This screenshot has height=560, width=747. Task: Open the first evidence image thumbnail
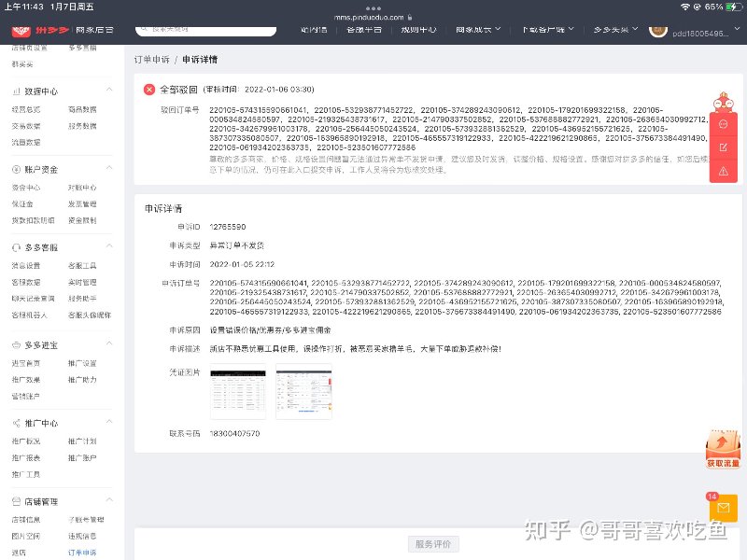point(238,391)
